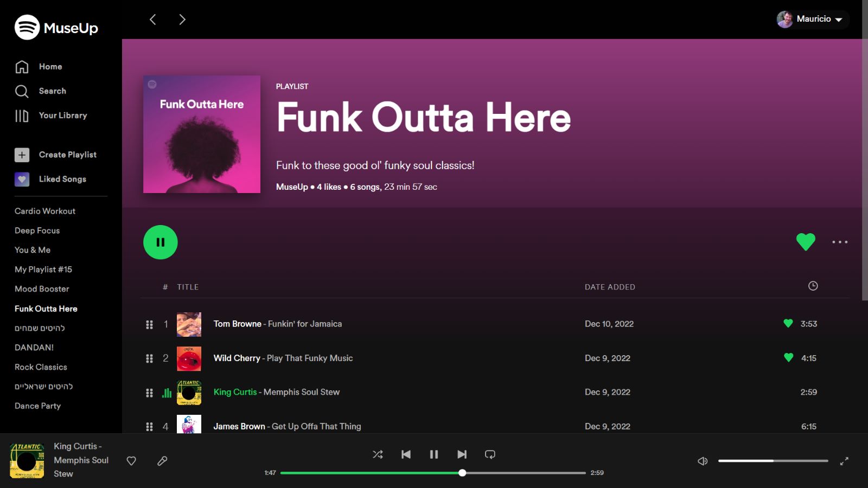Select the track King Curtis - Memphis Soul Stew
Image resolution: width=868 pixels, height=488 pixels.
[x=277, y=392]
